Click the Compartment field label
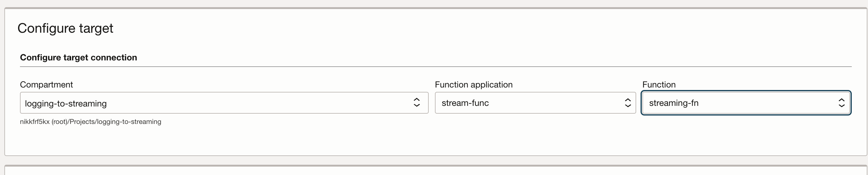 click(x=46, y=84)
